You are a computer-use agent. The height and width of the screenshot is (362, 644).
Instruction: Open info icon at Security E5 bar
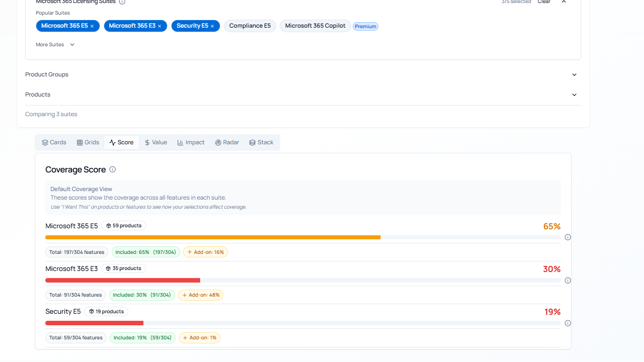[568, 323]
